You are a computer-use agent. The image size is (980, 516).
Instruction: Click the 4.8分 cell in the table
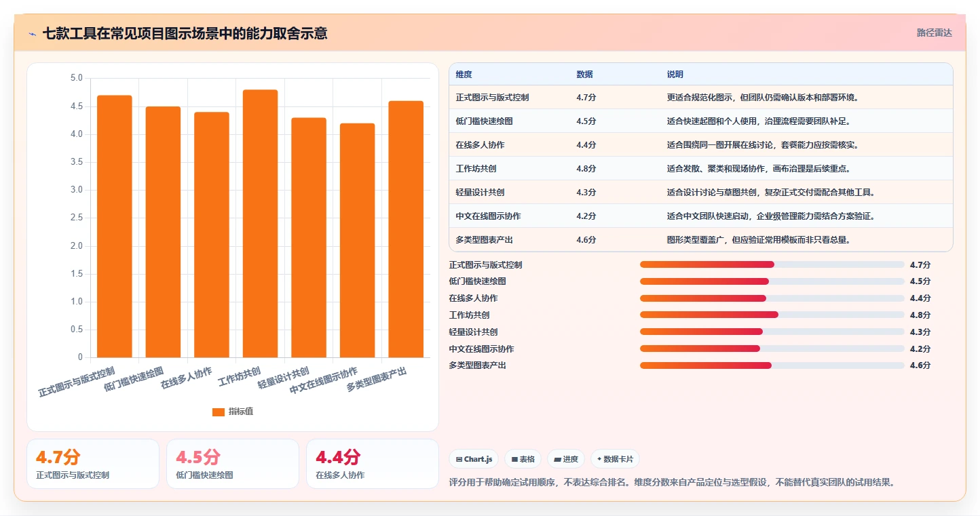coord(586,169)
